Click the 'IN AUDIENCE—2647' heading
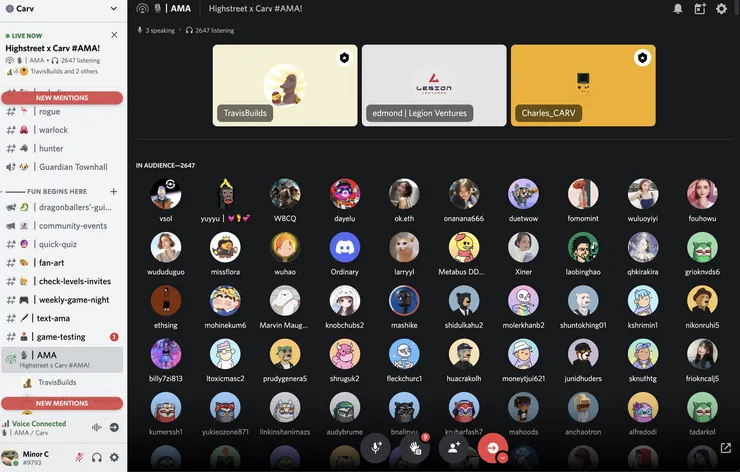The image size is (740, 472). tap(165, 166)
